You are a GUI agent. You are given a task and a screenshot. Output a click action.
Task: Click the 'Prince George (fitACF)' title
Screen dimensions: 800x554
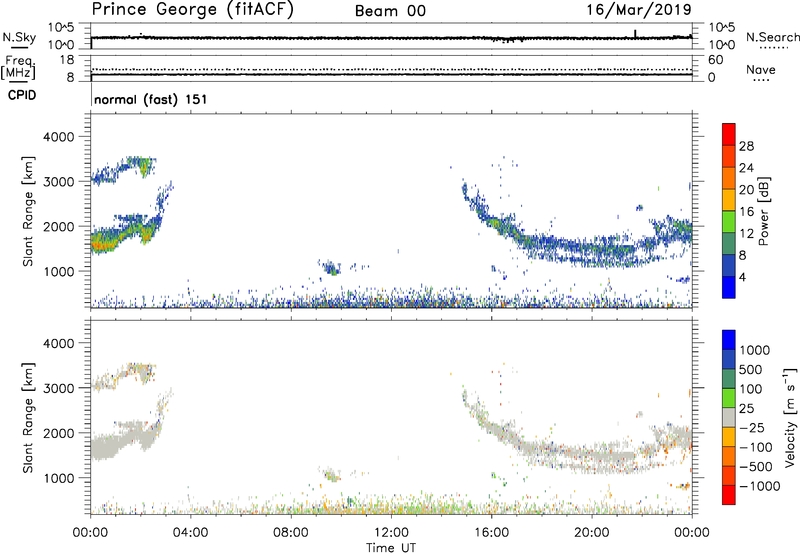(193, 10)
